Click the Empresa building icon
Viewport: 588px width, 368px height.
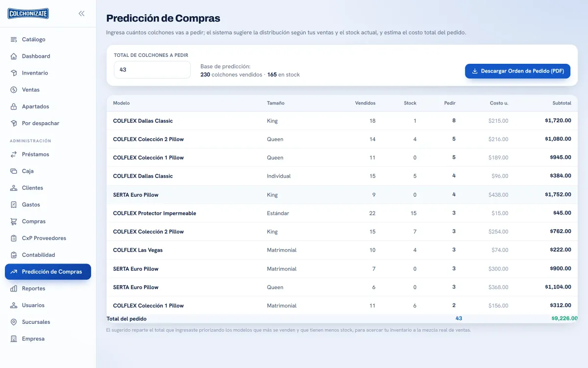point(14,339)
